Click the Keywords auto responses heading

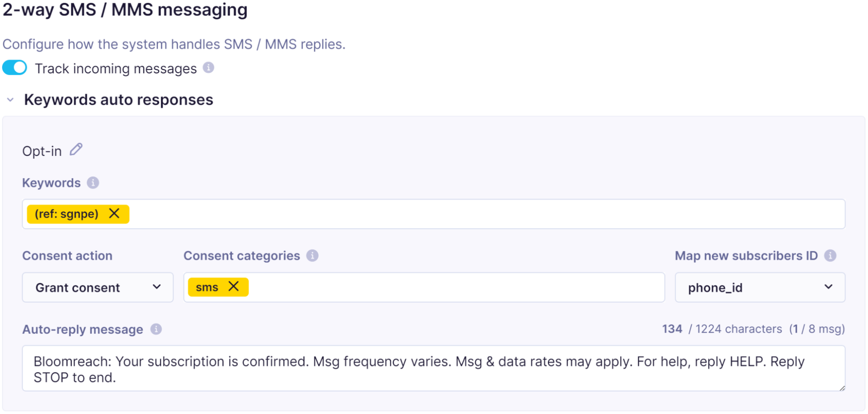click(x=119, y=100)
